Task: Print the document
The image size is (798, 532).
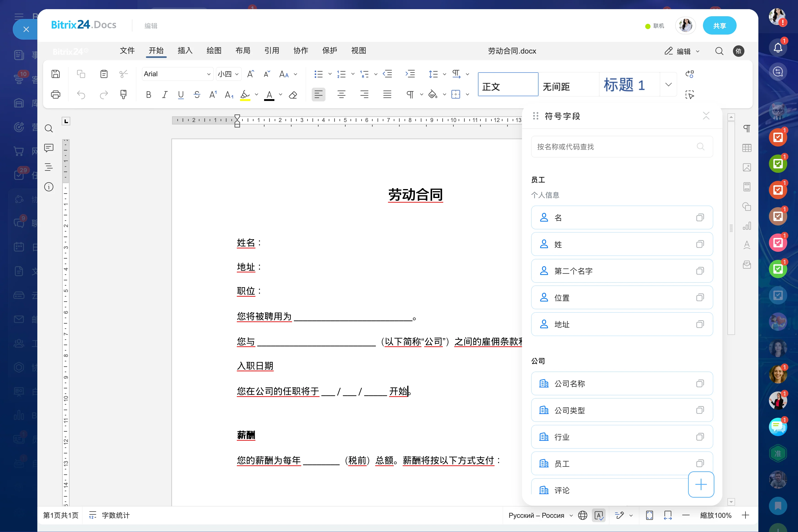Action: point(56,94)
